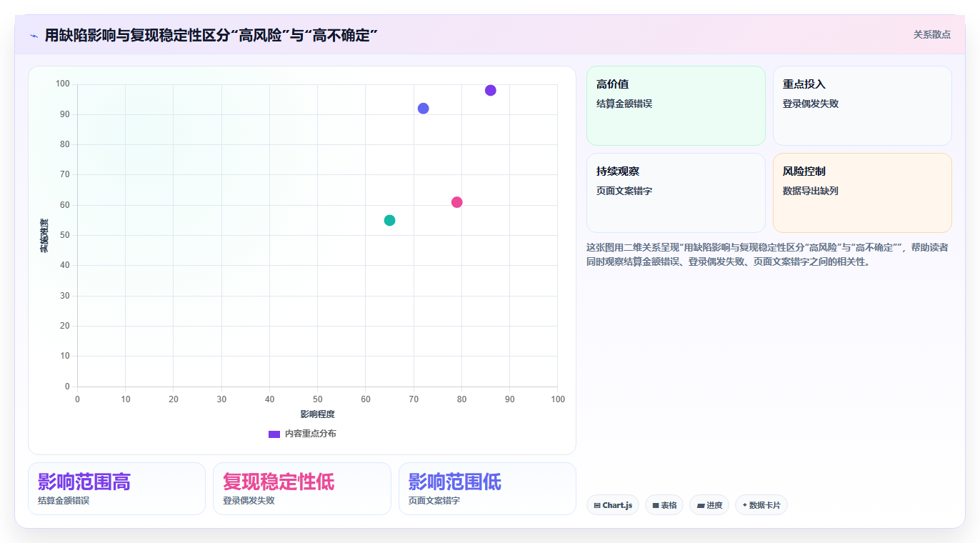Click the Chart.js tag chip

coord(613,505)
